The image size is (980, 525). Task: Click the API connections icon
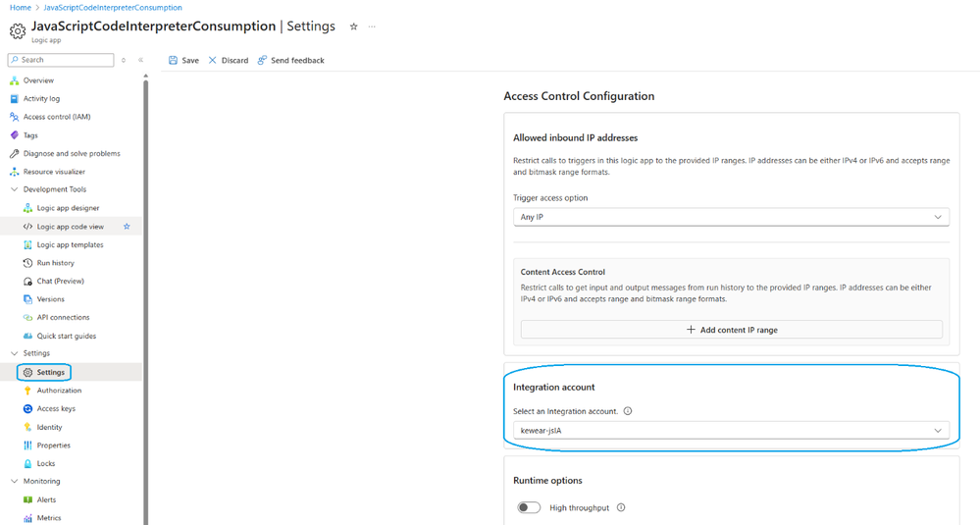click(x=27, y=318)
